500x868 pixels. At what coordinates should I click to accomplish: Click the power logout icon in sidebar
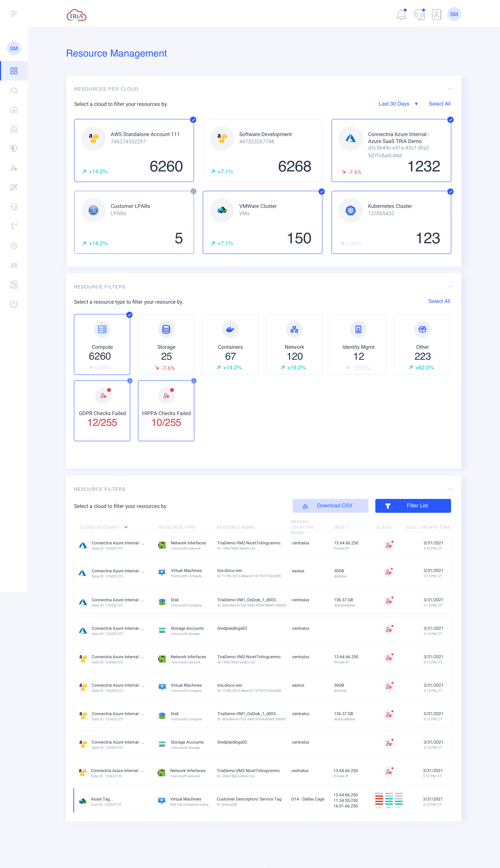14,304
